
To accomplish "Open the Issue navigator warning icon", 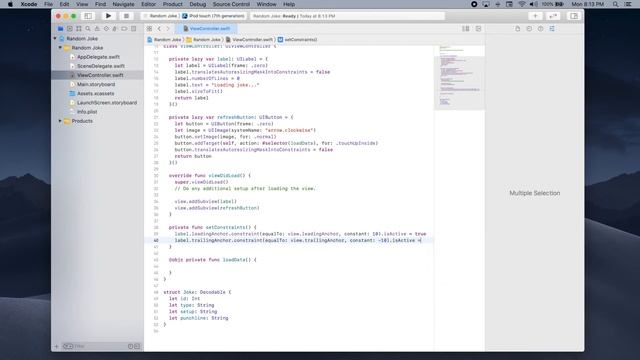I will coord(97,29).
